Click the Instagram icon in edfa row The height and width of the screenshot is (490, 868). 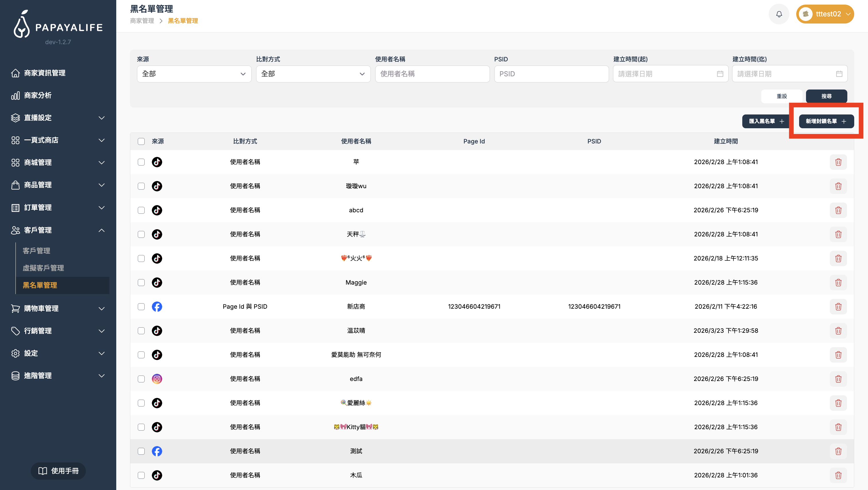[x=157, y=379]
